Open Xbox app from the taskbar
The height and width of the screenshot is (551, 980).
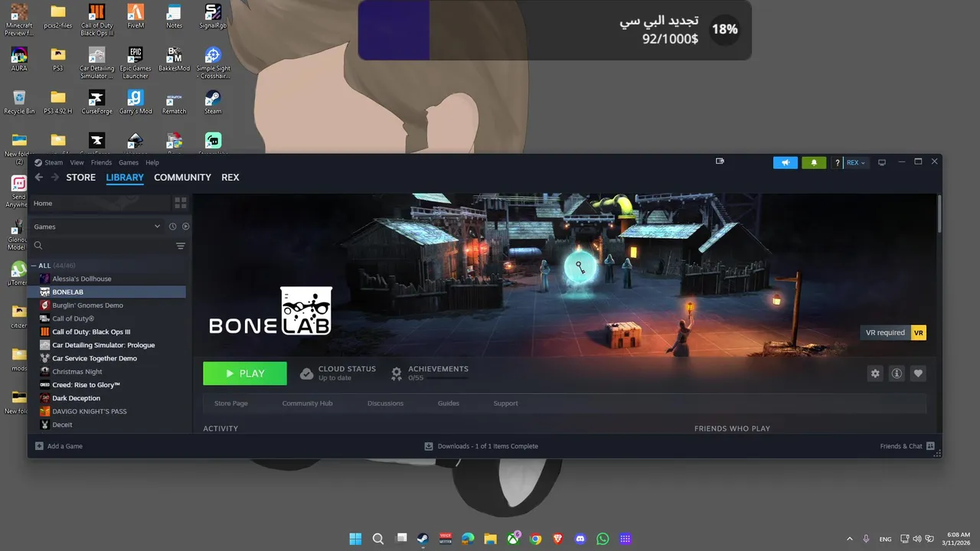(x=513, y=539)
